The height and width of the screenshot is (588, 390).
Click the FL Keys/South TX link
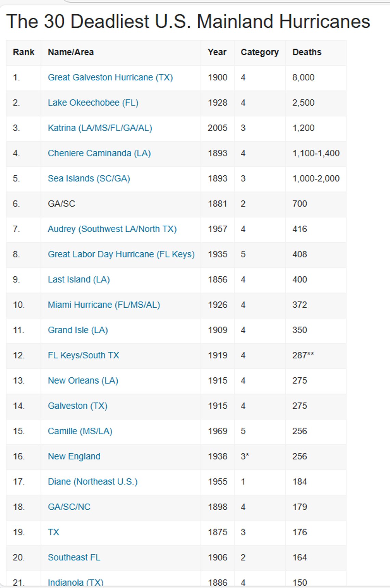pos(83,356)
